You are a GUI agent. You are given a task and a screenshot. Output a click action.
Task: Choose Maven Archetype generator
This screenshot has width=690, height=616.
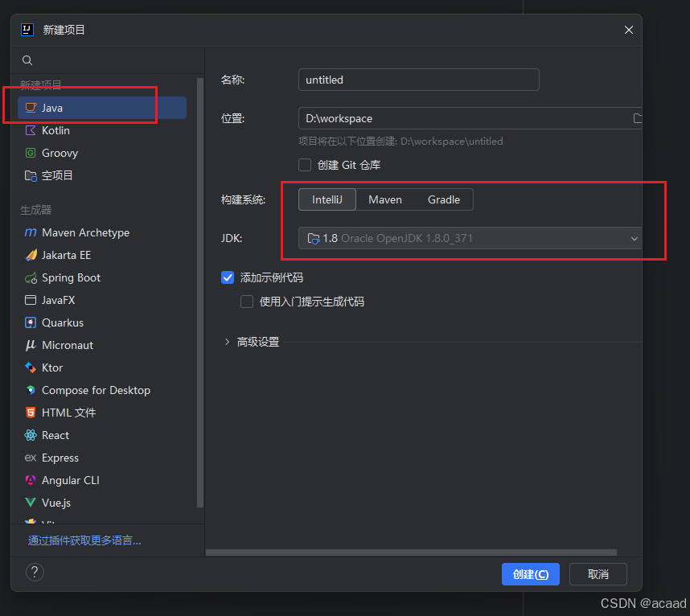(x=102, y=232)
